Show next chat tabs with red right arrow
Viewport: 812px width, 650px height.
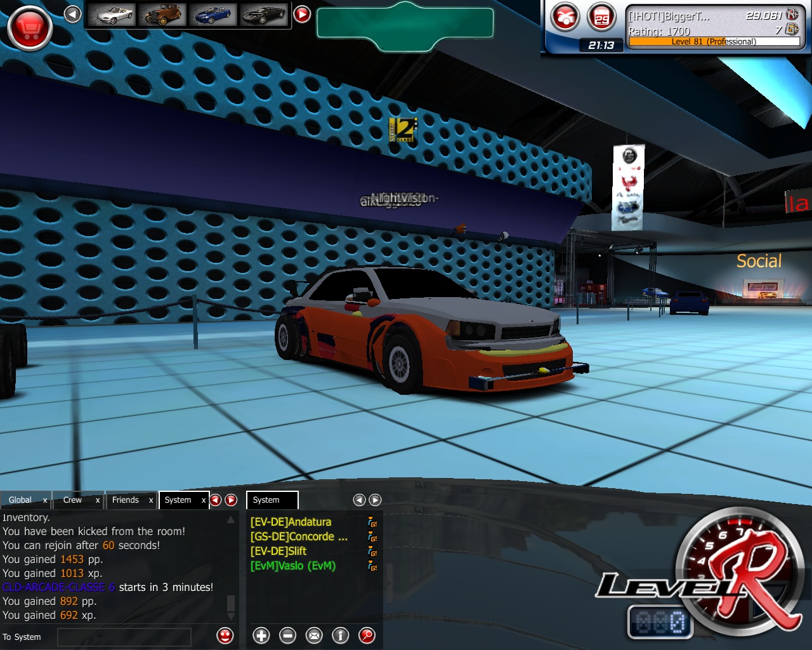[232, 500]
